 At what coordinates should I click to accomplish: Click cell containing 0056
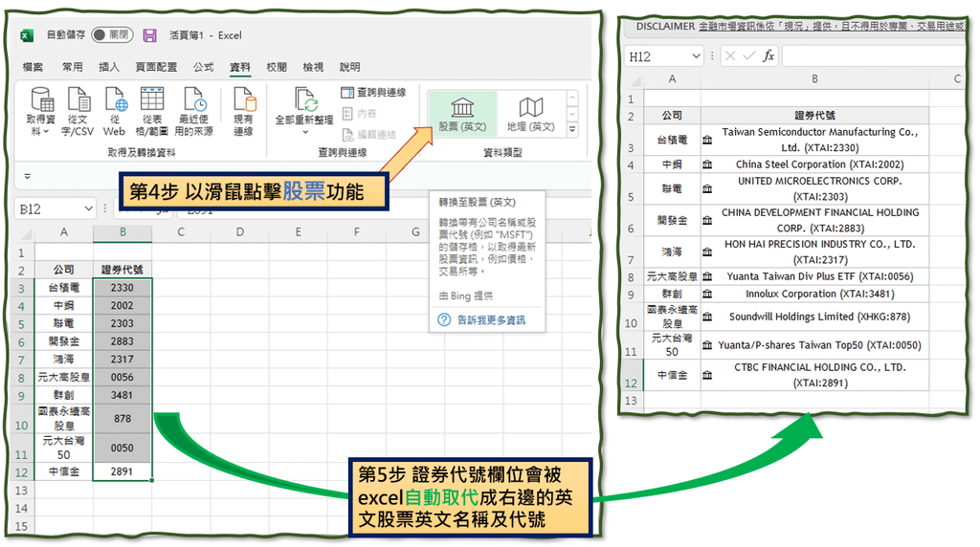pyautogui.click(x=122, y=377)
